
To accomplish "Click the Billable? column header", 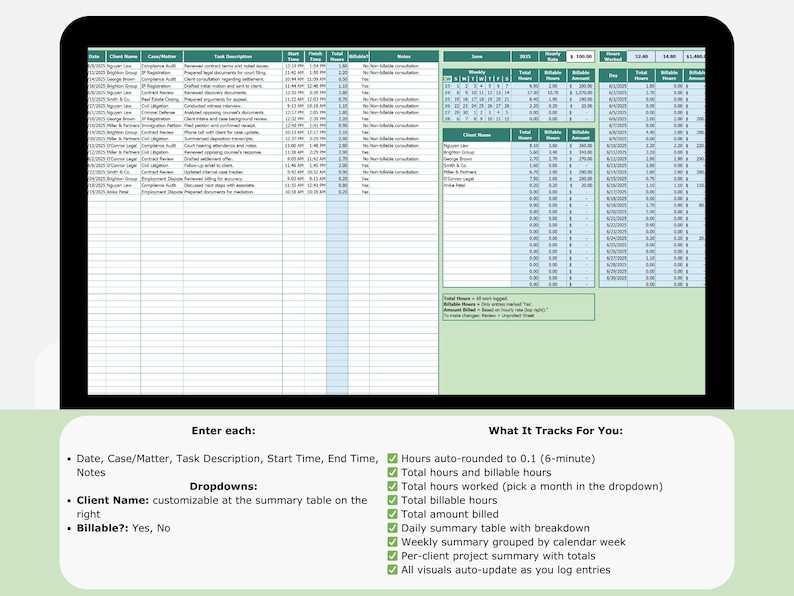I will click(359, 56).
